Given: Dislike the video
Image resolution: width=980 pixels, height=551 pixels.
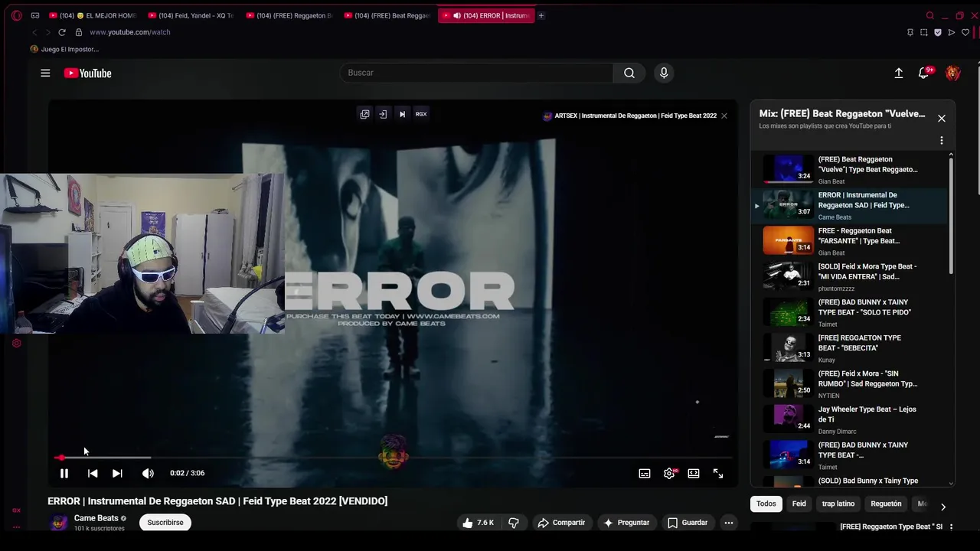Looking at the screenshot, I should [x=514, y=523].
